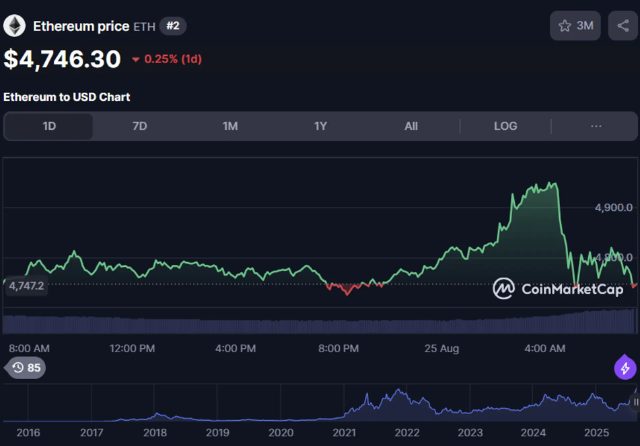Image resolution: width=640 pixels, height=446 pixels.
Task: Select the 1D timeframe tab
Action: coord(49,126)
